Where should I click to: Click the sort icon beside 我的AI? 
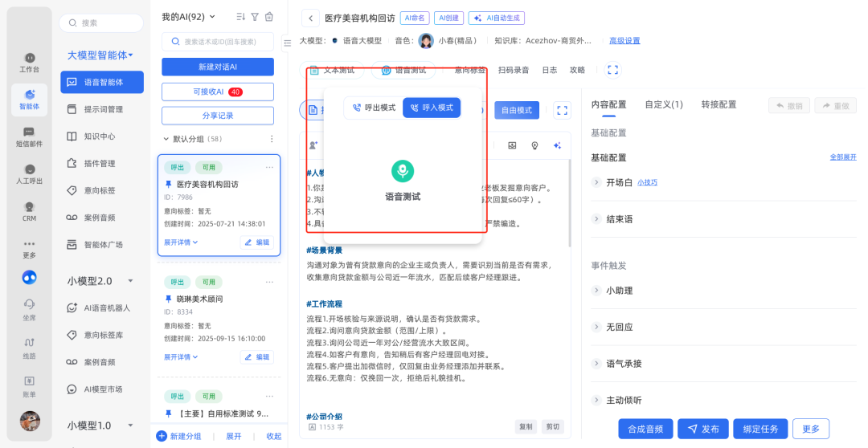tap(241, 17)
